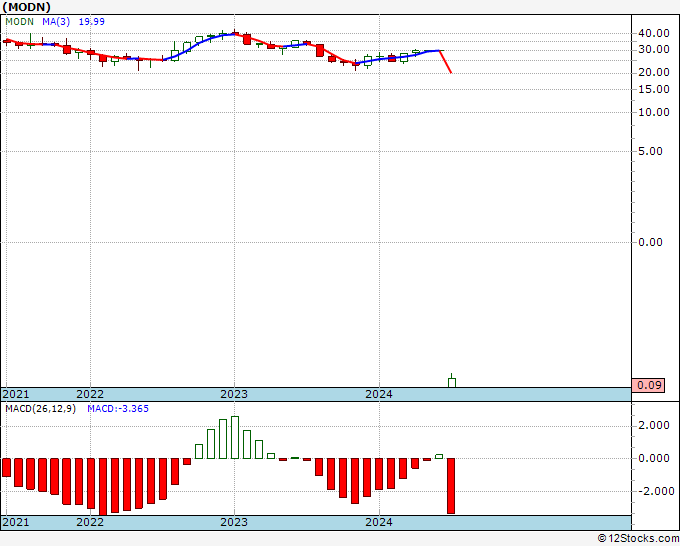
Task: Click 2021 on the price chart time axis
Action: 16,394
